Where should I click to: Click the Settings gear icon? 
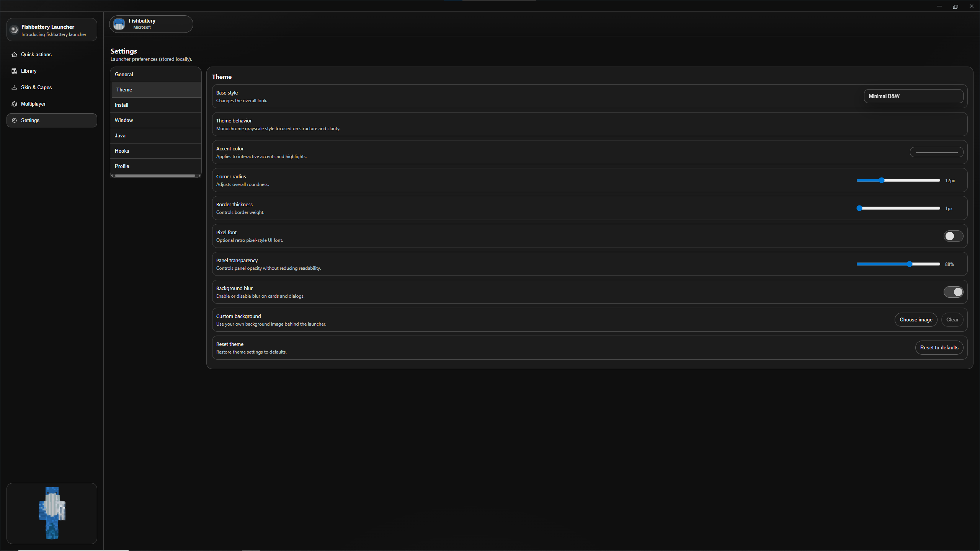pyautogui.click(x=14, y=120)
